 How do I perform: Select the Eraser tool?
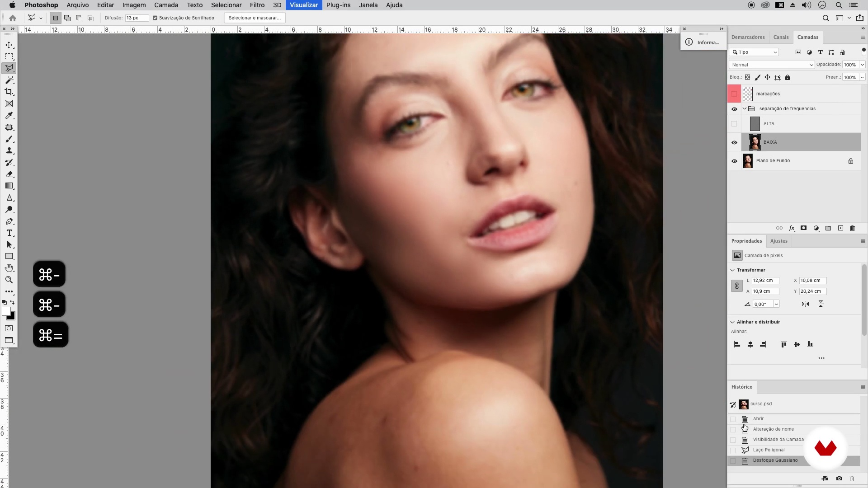9,174
